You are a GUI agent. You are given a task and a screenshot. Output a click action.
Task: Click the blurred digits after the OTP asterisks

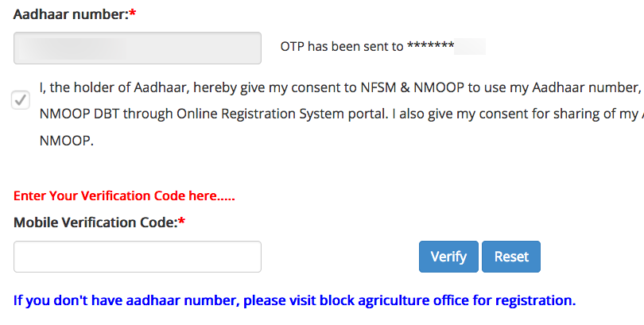coord(471,47)
